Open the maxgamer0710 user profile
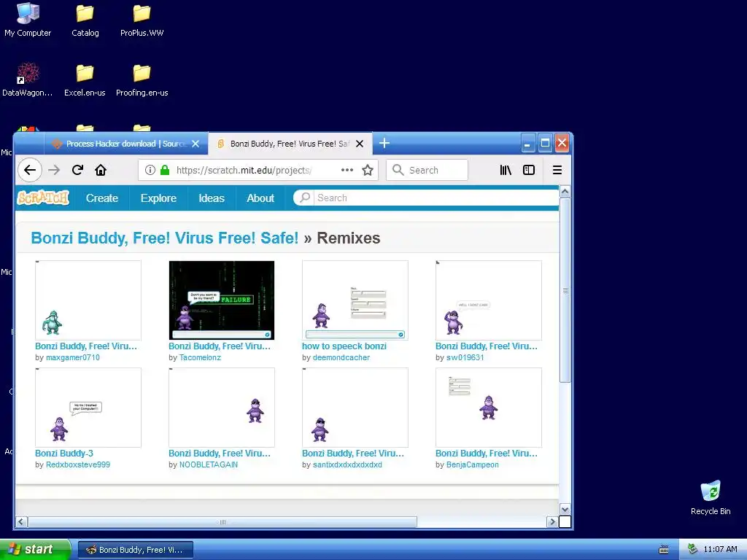The width and height of the screenshot is (747, 560). (73, 357)
